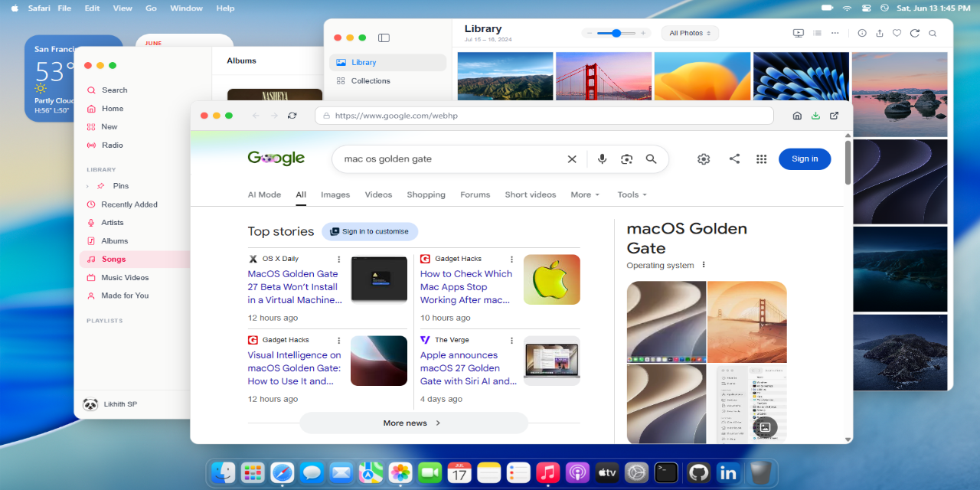Open Google quick settings gear
The height and width of the screenshot is (490, 980).
pyautogui.click(x=704, y=159)
